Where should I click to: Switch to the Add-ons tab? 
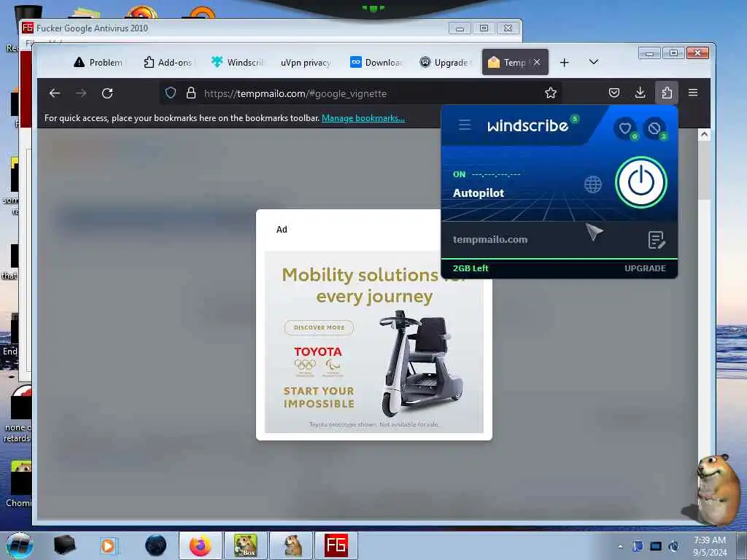coord(168,63)
